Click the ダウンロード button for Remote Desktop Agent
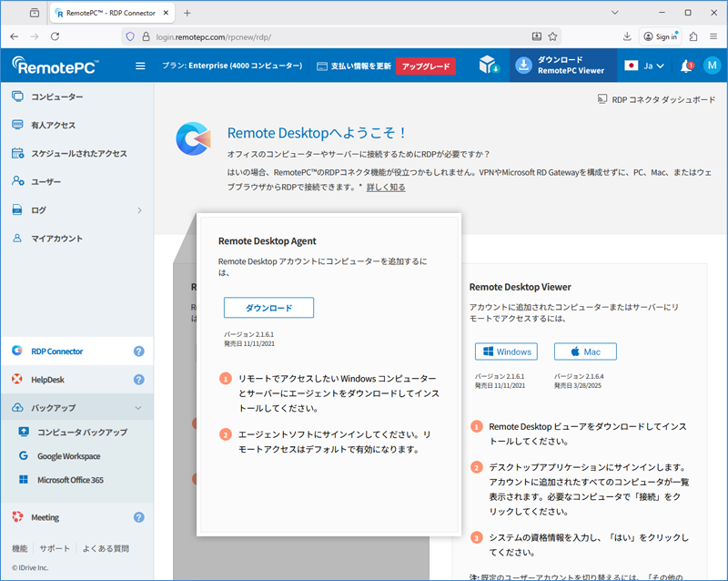This screenshot has height=581, width=728. coord(268,308)
